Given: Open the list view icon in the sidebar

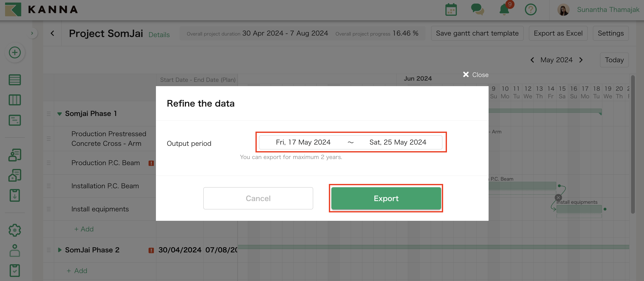Looking at the screenshot, I should click(14, 80).
